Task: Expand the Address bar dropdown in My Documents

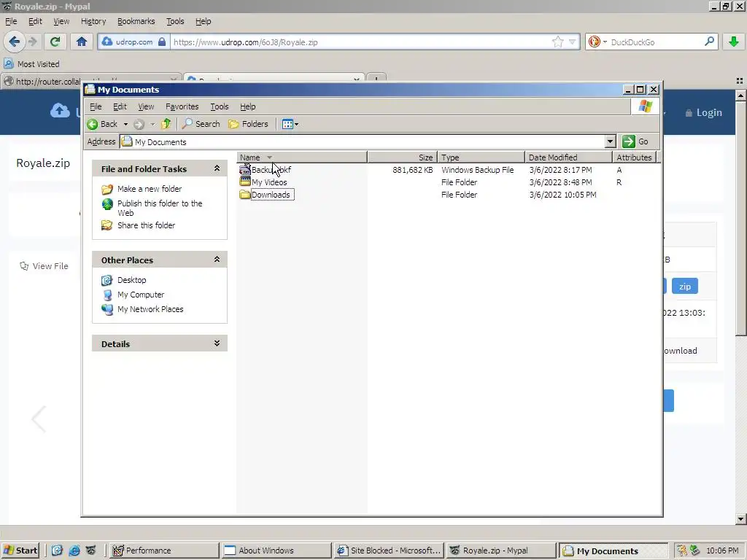Action: coord(611,141)
